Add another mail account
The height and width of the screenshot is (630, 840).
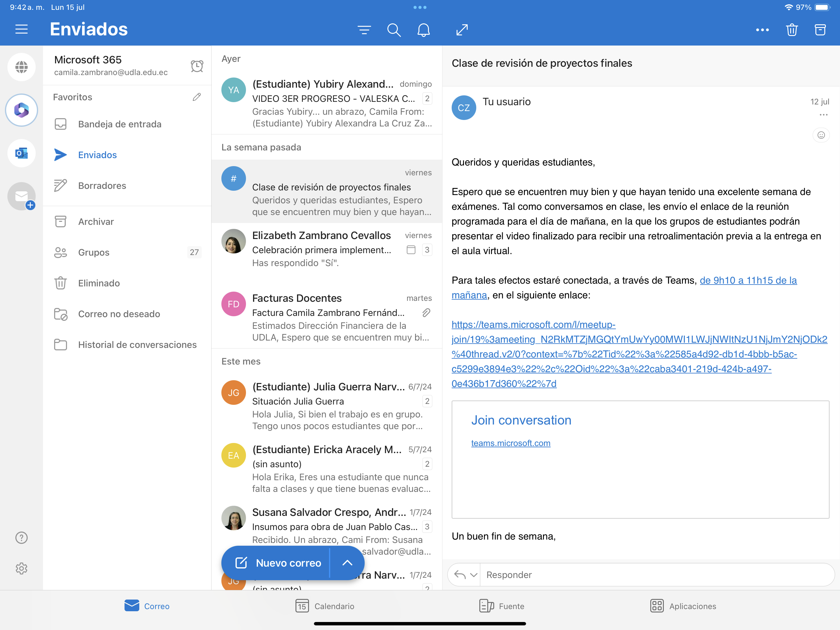(x=22, y=197)
